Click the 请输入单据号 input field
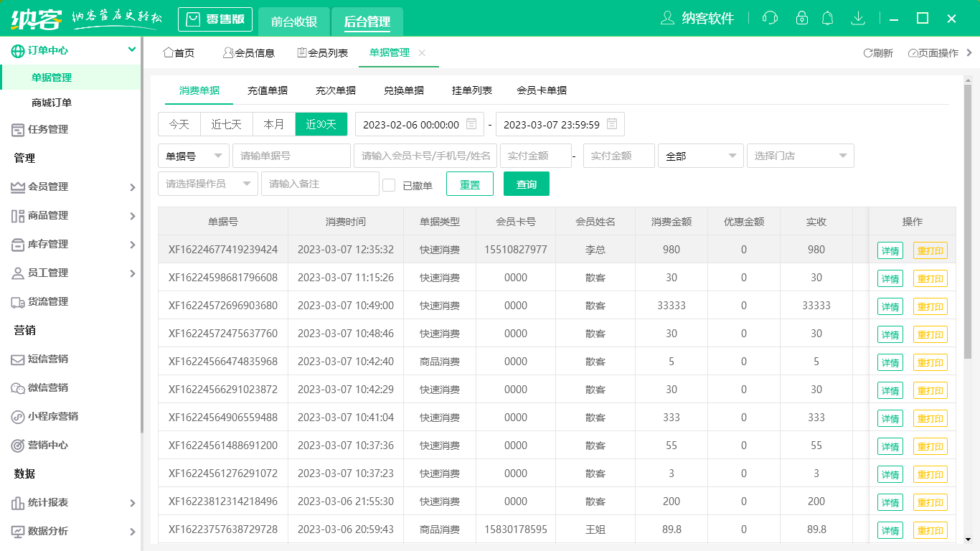This screenshot has height=551, width=980. [x=291, y=156]
